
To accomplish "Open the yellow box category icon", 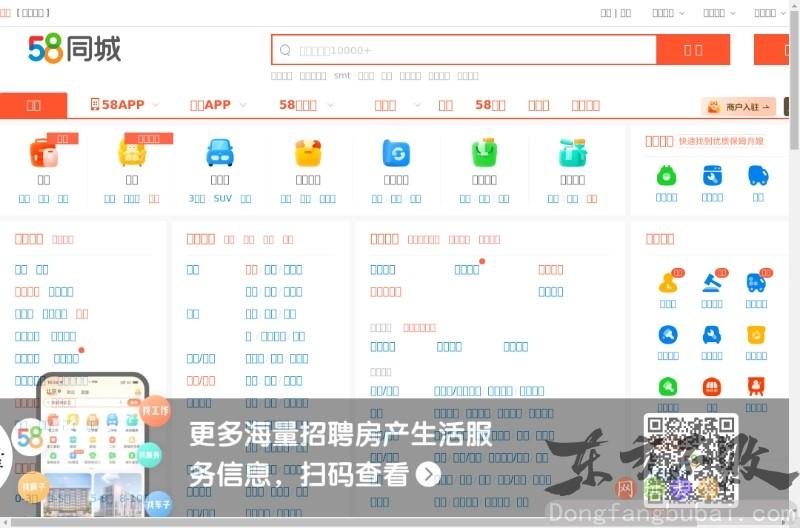I will [308, 153].
